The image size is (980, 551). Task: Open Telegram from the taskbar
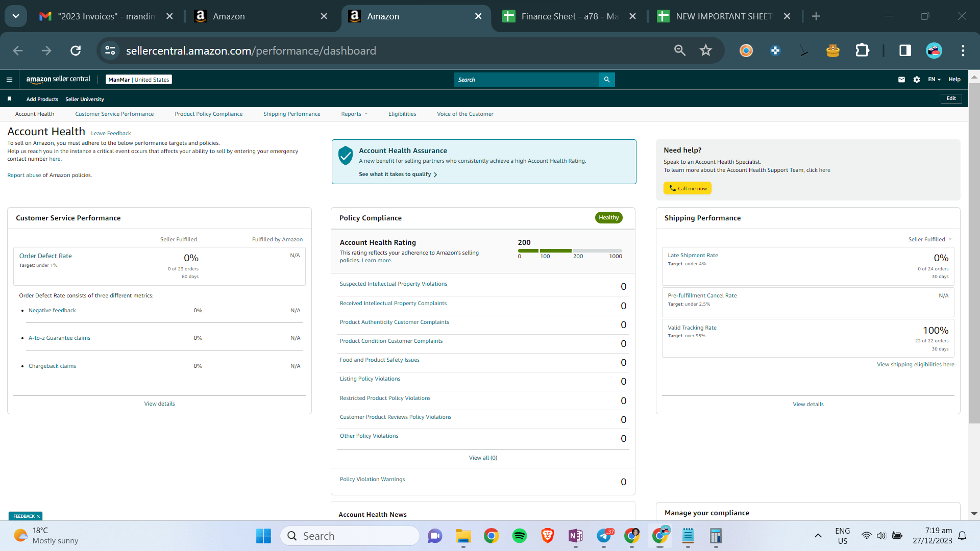pos(604,536)
